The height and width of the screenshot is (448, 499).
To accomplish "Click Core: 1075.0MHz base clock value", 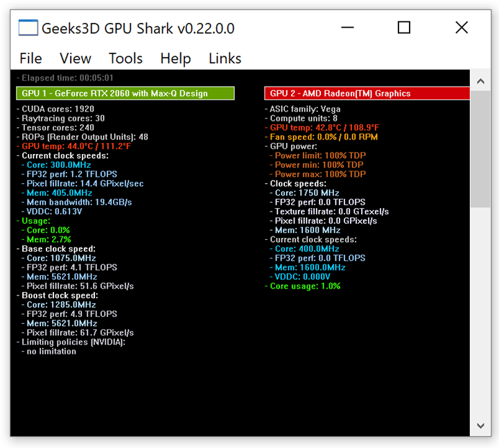I will point(59,258).
